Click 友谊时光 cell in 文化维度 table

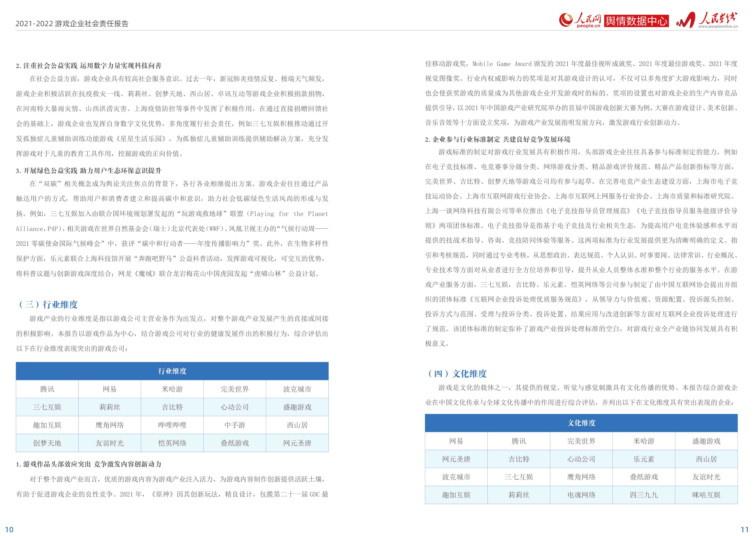click(706, 477)
